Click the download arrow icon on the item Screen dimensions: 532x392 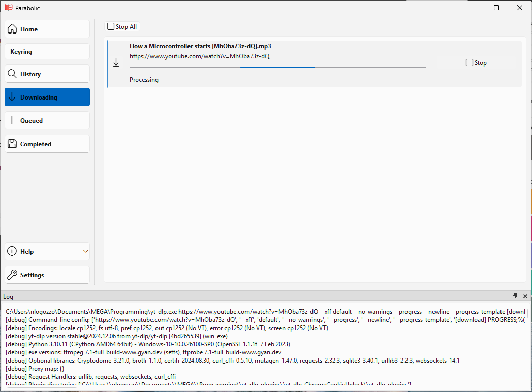pos(116,63)
